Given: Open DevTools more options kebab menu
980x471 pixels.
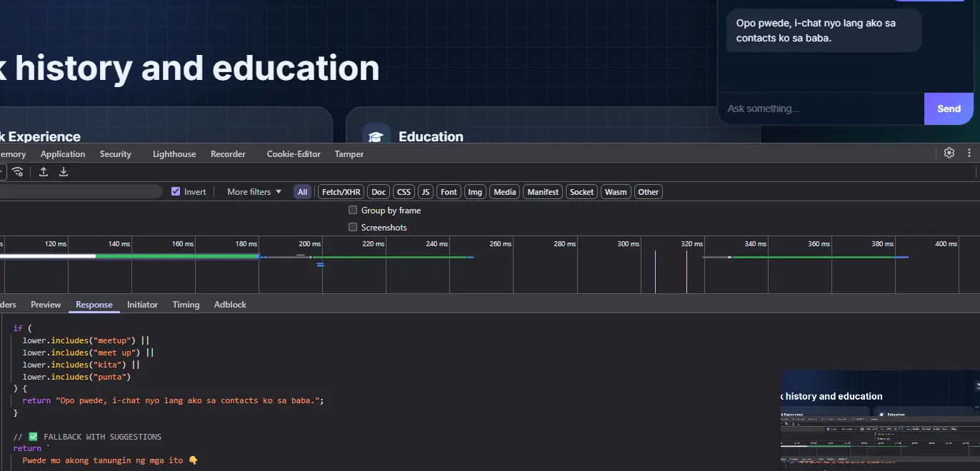Looking at the screenshot, I should pos(969,153).
